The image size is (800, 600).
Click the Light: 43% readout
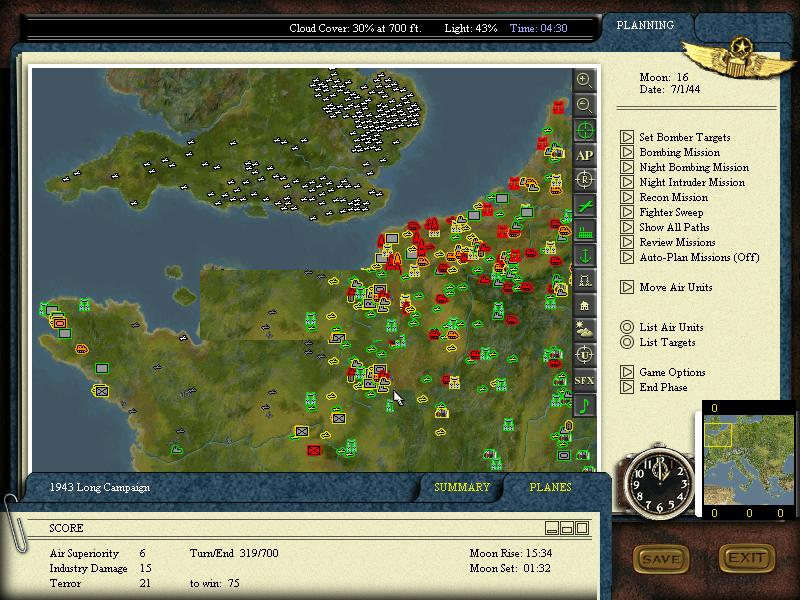[x=470, y=28]
